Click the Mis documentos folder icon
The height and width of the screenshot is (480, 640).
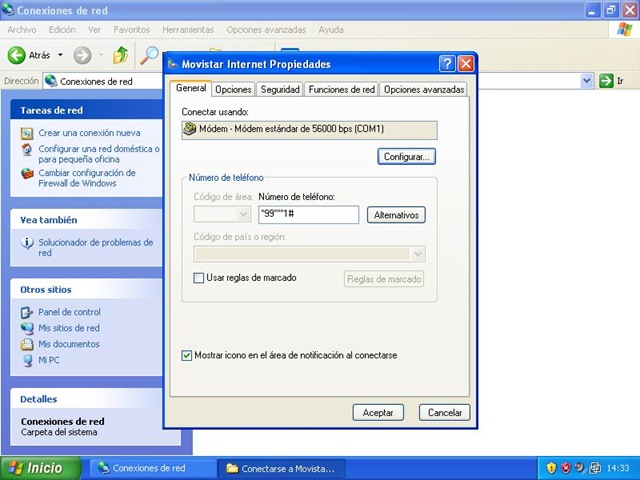[27, 344]
